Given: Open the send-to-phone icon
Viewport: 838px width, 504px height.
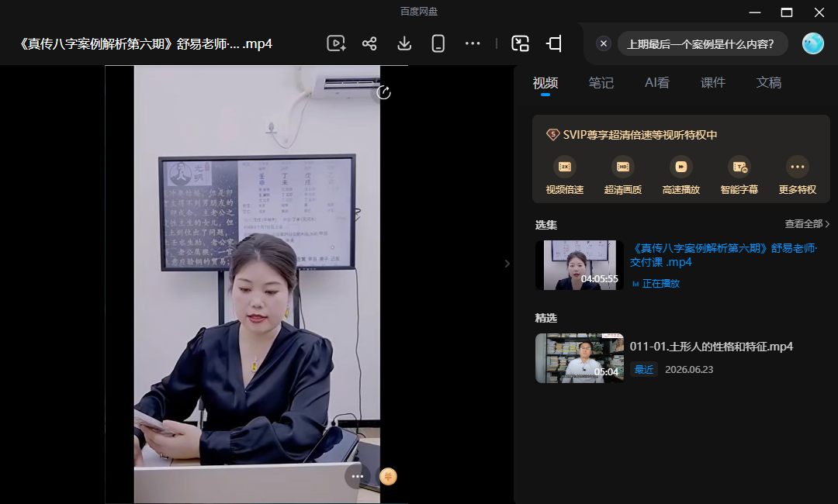Looking at the screenshot, I should [438, 43].
